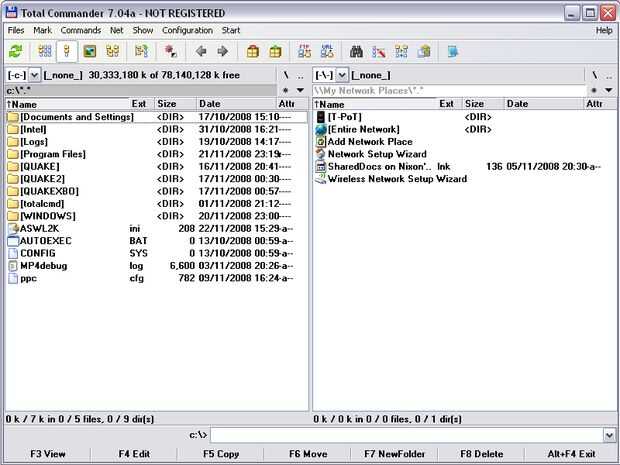Viewport: 620px width, 465px height.
Task: Open the Files menu
Action: coord(16,30)
